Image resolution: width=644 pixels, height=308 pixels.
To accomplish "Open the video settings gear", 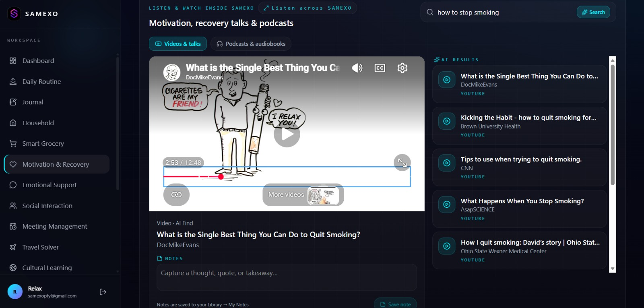I will point(402,68).
